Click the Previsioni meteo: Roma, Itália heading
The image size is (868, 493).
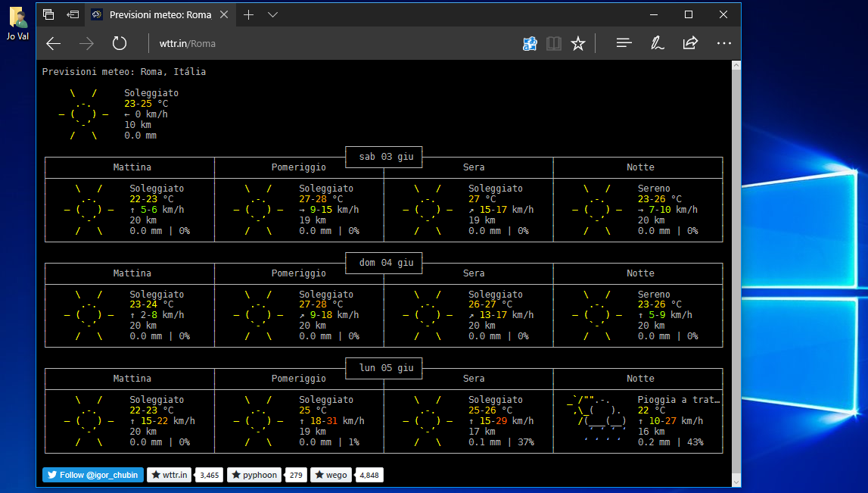tap(124, 71)
